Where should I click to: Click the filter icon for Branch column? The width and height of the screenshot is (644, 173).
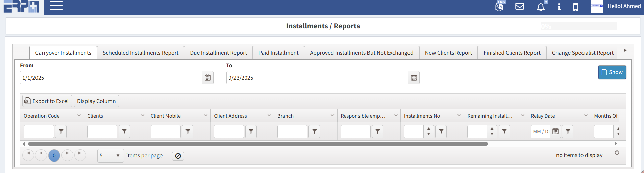314,132
